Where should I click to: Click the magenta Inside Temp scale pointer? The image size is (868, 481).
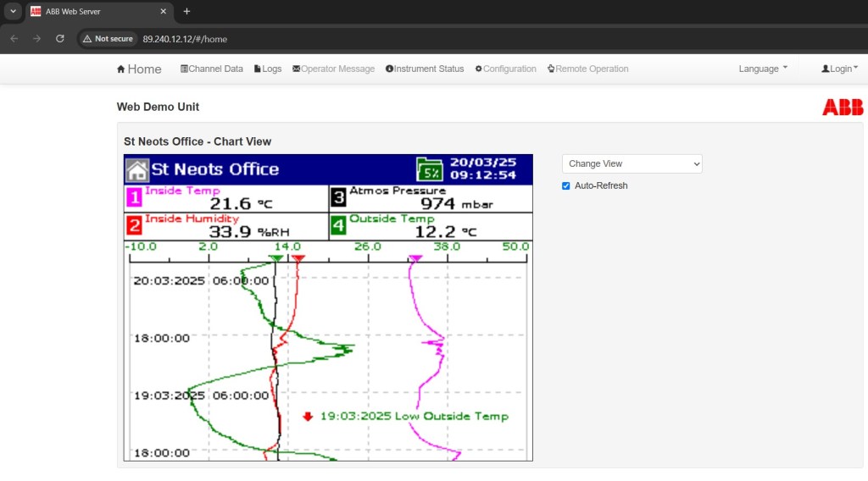tap(415, 258)
